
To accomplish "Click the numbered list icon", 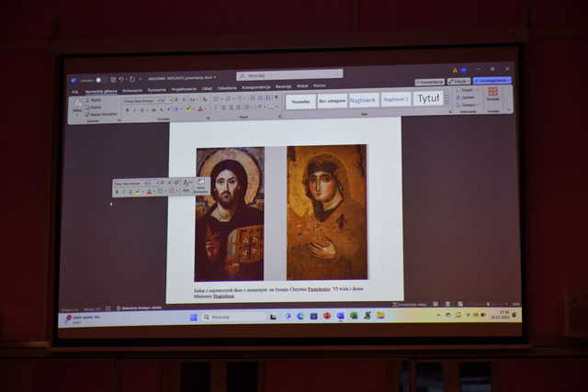I will pyautogui.click(x=227, y=98).
